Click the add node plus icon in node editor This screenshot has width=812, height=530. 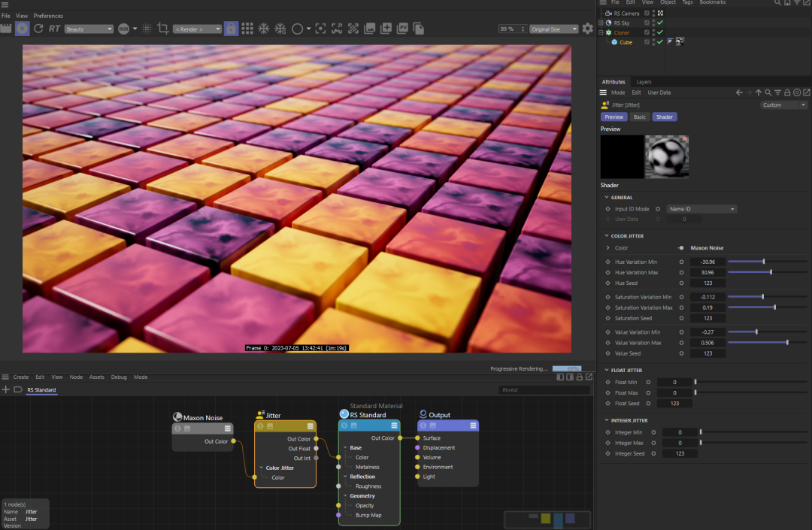point(6,389)
